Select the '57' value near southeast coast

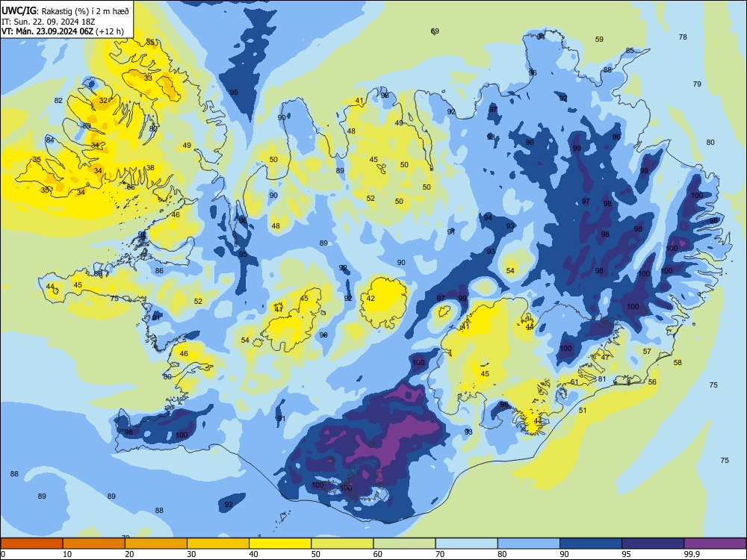(647, 352)
